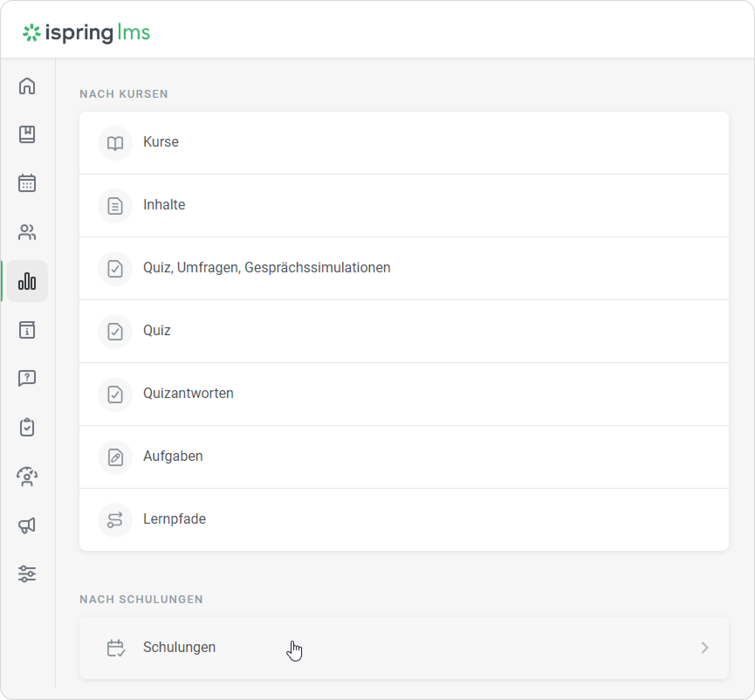Click the pencil icon beside Aufgaben

(115, 457)
